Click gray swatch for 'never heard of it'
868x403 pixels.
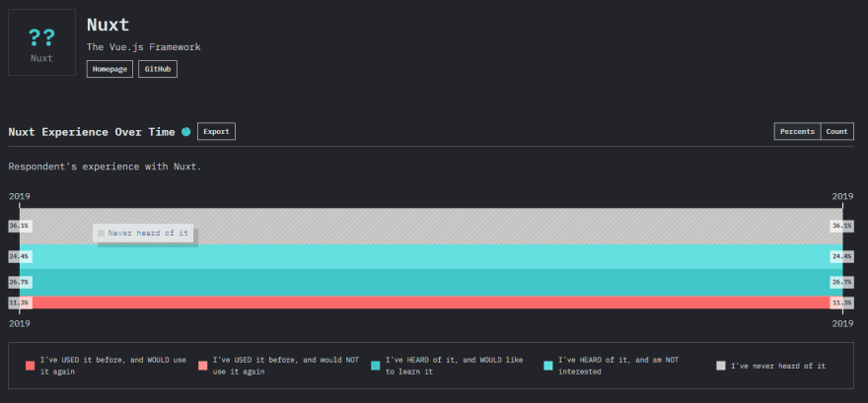click(721, 366)
